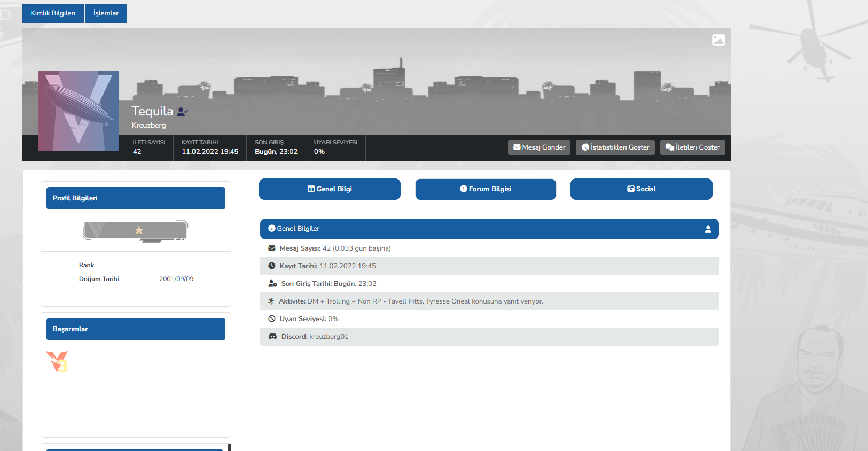Select the Genel Bilgi tab

[x=330, y=189]
